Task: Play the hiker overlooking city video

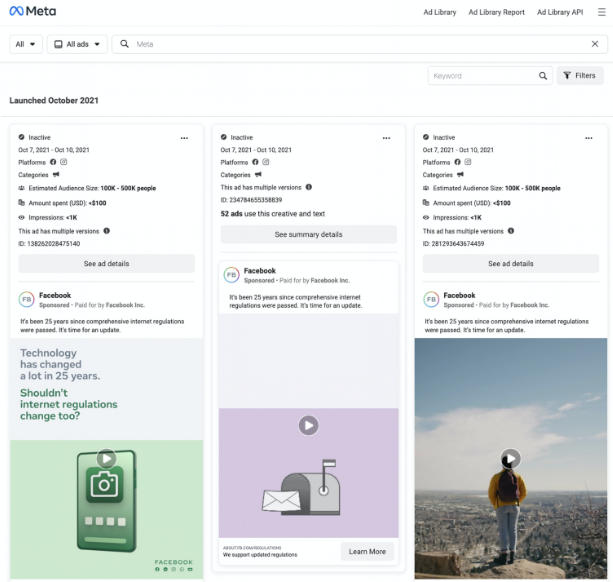Action: coord(511,458)
